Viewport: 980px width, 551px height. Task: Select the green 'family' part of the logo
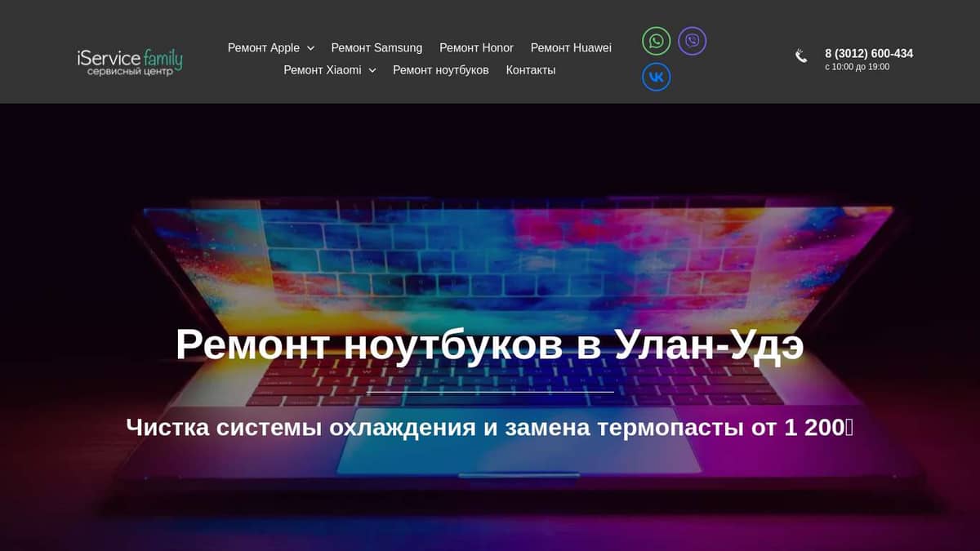(163, 58)
